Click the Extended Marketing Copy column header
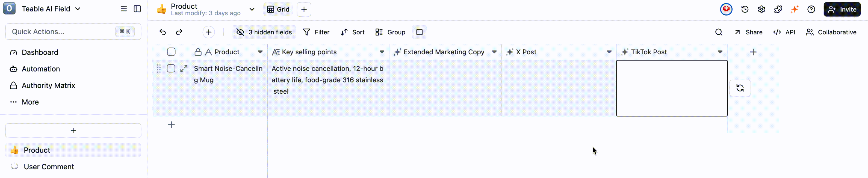The image size is (868, 178). [445, 52]
